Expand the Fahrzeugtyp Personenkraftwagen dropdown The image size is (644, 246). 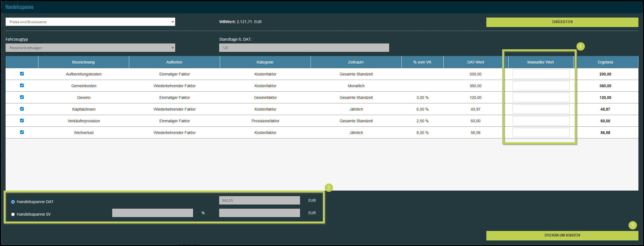90,48
